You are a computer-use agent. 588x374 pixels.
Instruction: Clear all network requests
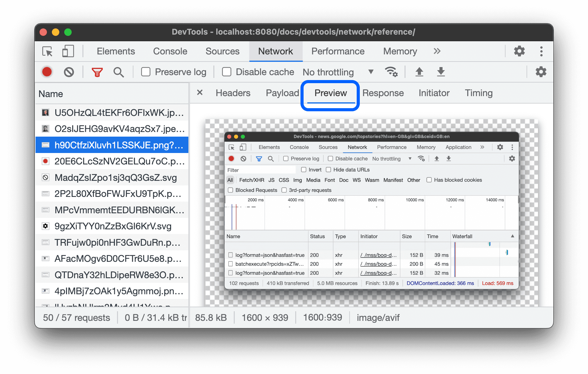click(69, 72)
